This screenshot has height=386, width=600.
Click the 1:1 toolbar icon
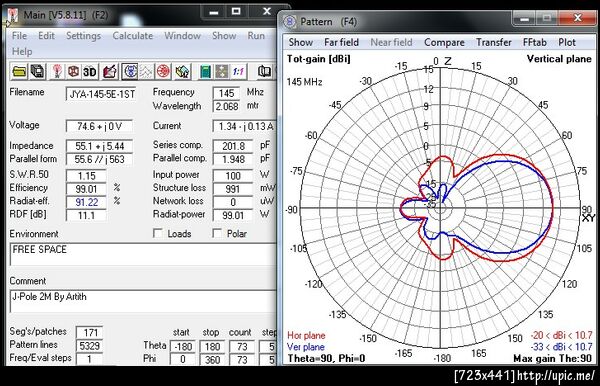click(x=238, y=71)
